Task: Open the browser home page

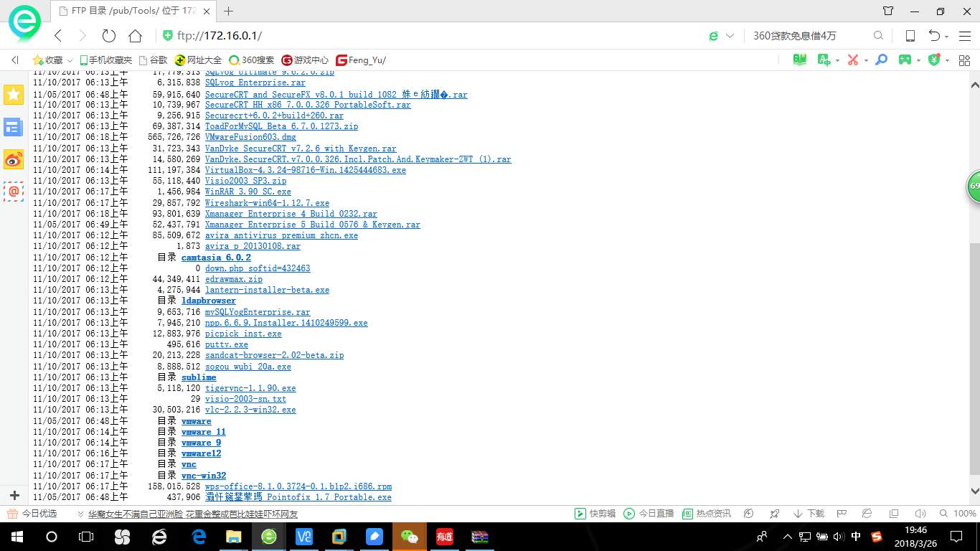Action: [x=135, y=36]
